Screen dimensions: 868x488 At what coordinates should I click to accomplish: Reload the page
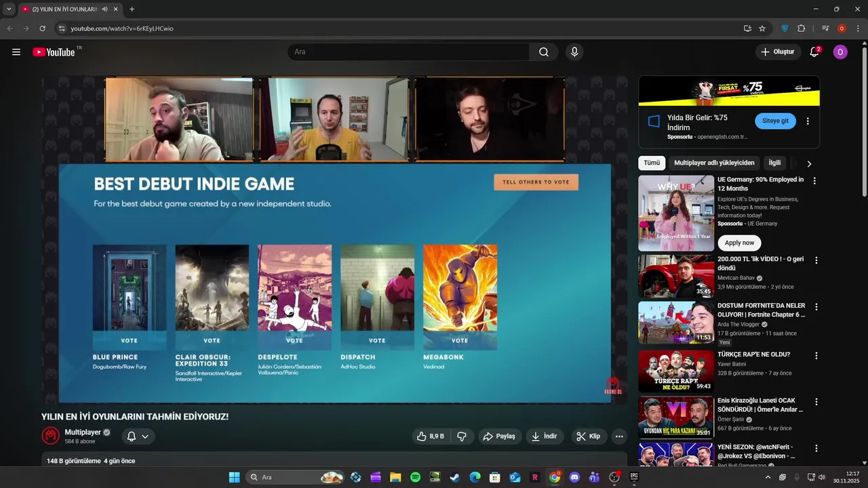42,28
